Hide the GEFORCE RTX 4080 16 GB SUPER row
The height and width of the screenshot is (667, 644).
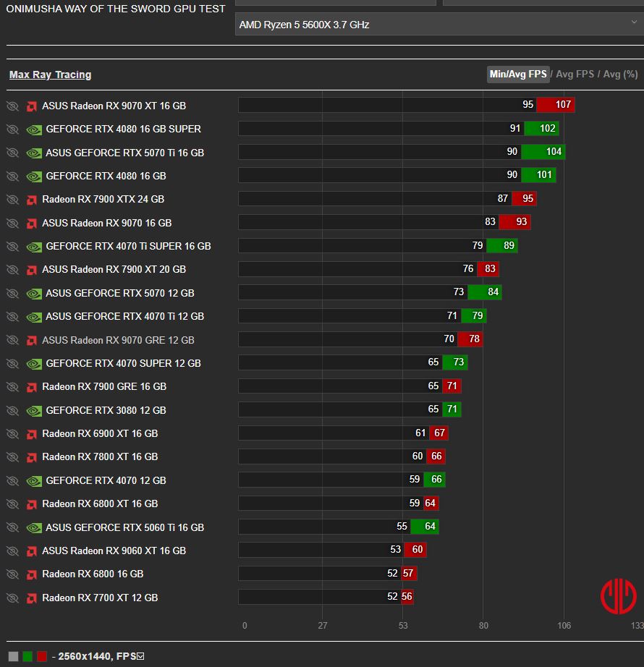13,129
